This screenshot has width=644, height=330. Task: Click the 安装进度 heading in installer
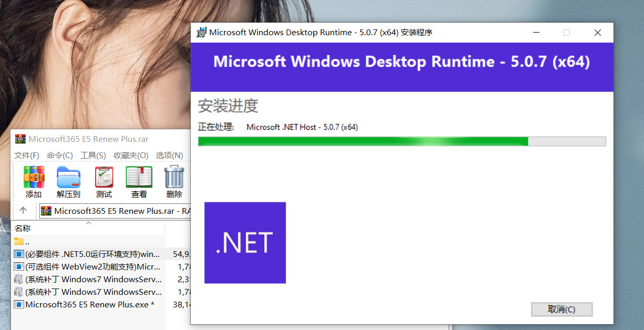click(x=228, y=106)
